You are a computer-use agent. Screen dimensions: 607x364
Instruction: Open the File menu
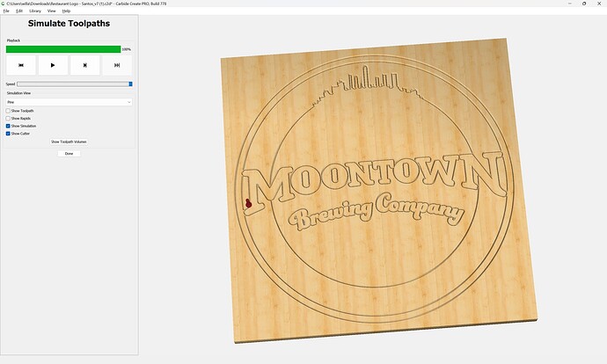coord(6,11)
